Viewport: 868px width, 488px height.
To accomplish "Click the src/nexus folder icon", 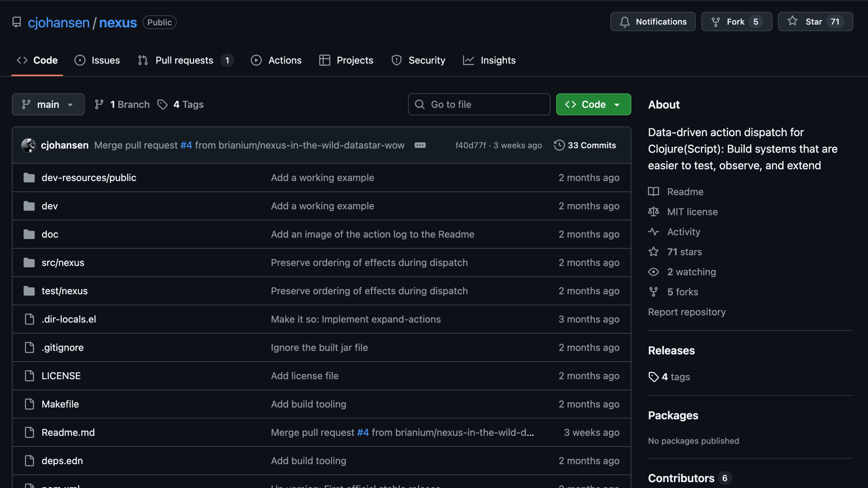I will 29,262.
